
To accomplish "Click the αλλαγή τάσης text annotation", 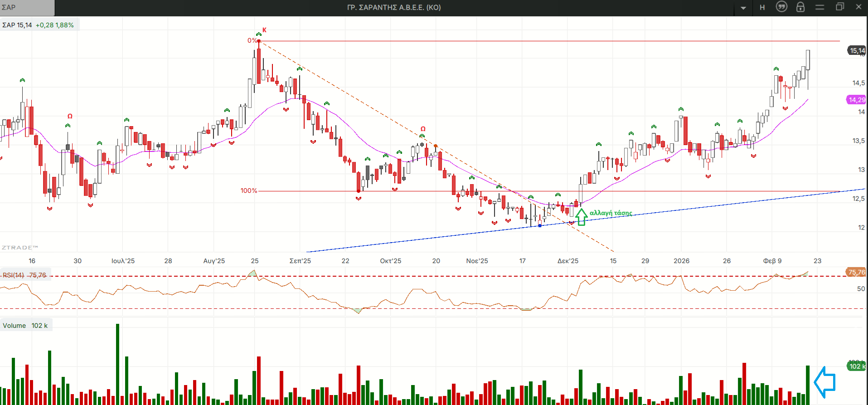I will [x=611, y=213].
